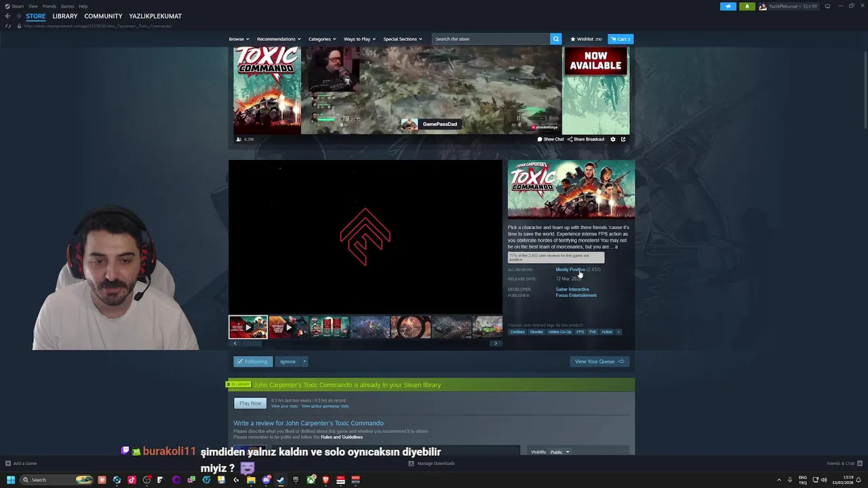868x488 pixels.
Task: Click inside the store search field
Action: point(491,39)
